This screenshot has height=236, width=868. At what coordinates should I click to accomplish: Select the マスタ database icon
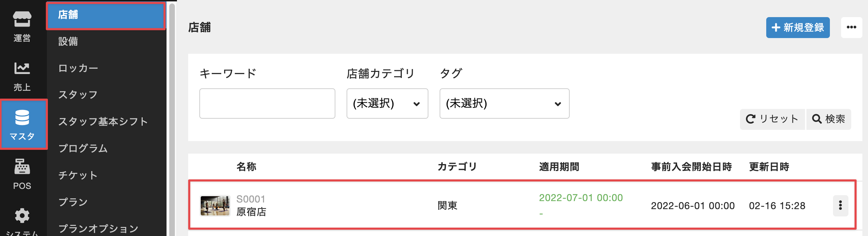(22, 124)
